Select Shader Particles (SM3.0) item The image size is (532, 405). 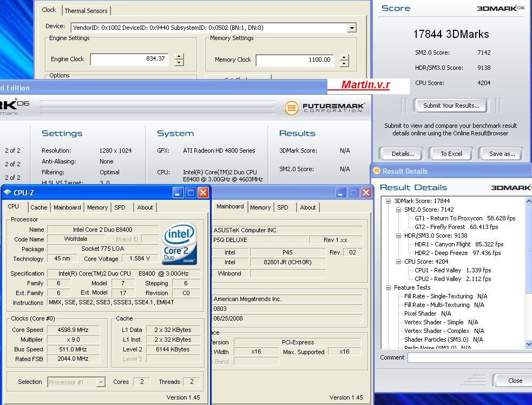[443, 339]
